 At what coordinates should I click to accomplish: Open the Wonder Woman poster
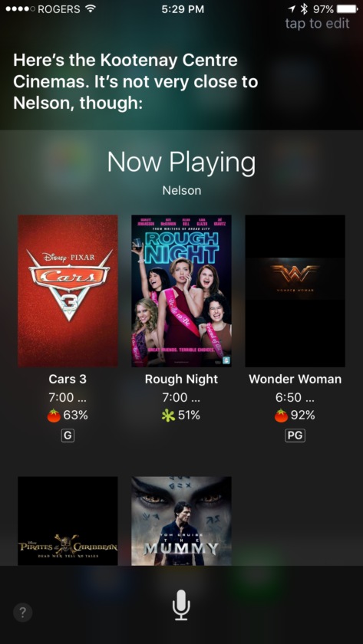pos(295,291)
